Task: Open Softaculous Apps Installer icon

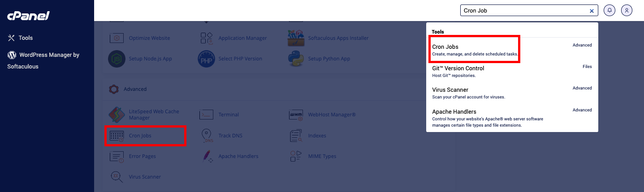Action: click(296, 38)
